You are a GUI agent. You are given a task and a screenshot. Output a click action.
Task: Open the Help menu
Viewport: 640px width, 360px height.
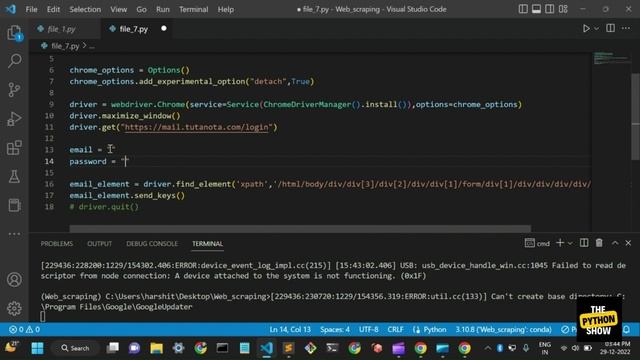click(226, 9)
